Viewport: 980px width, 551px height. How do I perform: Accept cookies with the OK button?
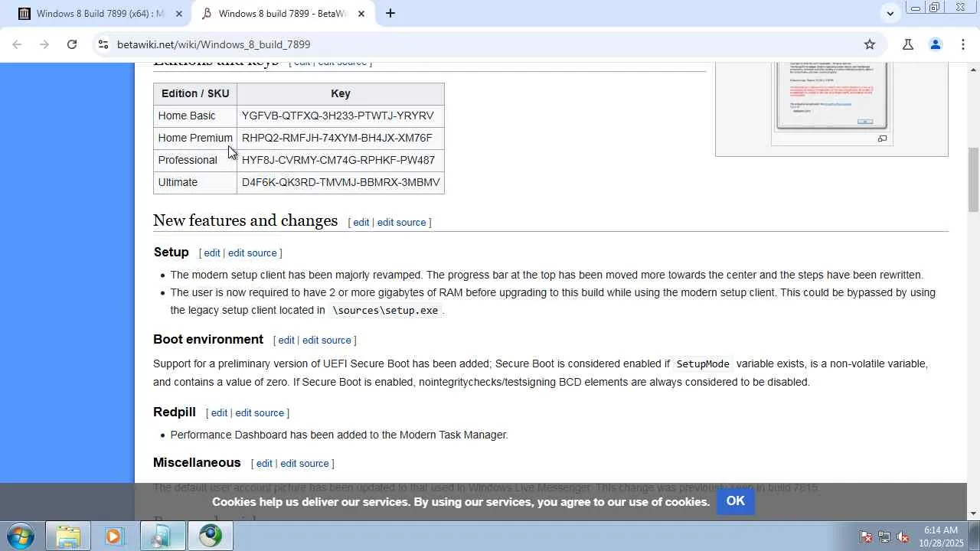point(736,501)
